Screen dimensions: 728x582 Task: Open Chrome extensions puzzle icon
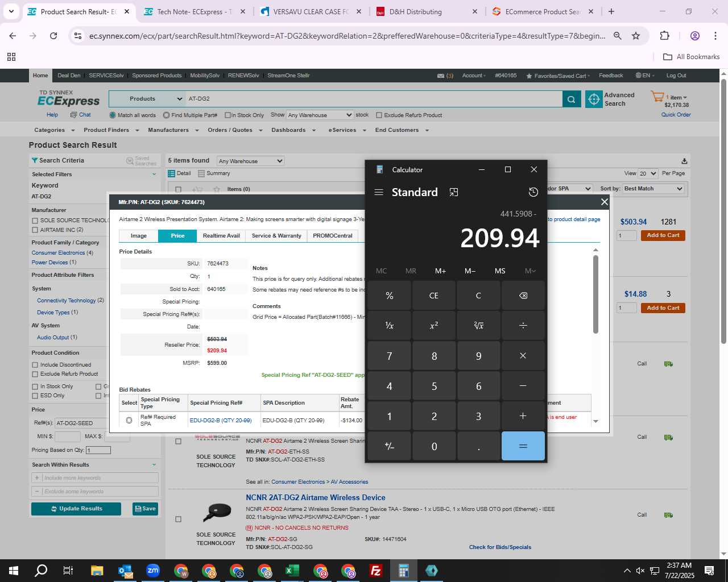point(664,36)
